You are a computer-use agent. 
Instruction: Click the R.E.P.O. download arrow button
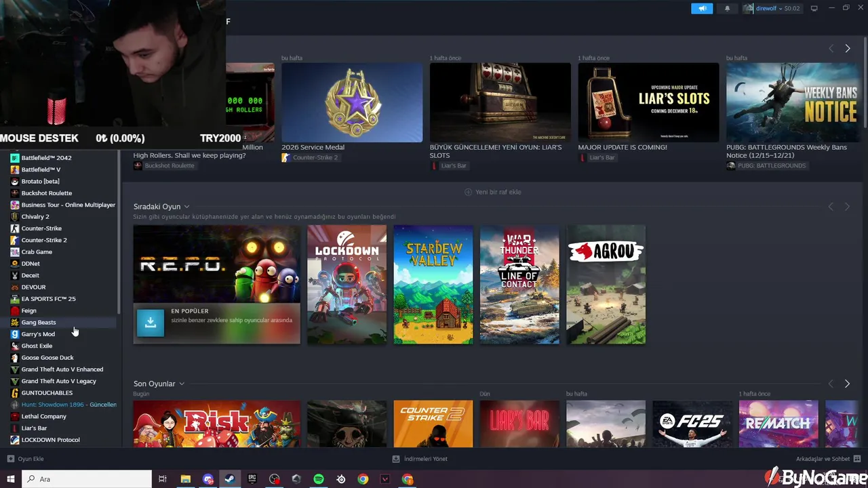(x=151, y=323)
